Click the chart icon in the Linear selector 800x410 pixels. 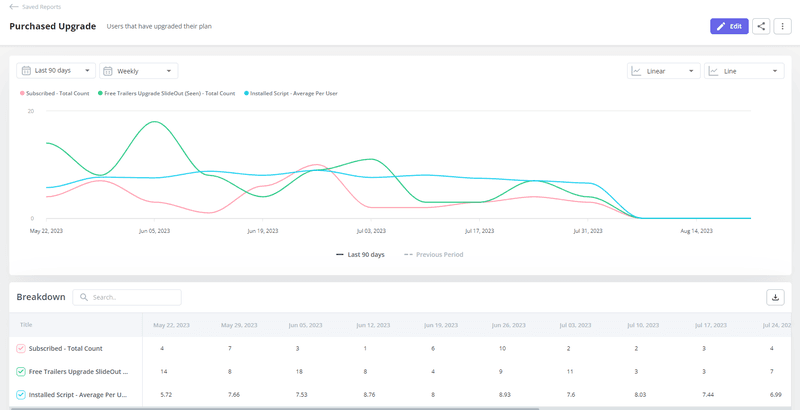pos(636,71)
